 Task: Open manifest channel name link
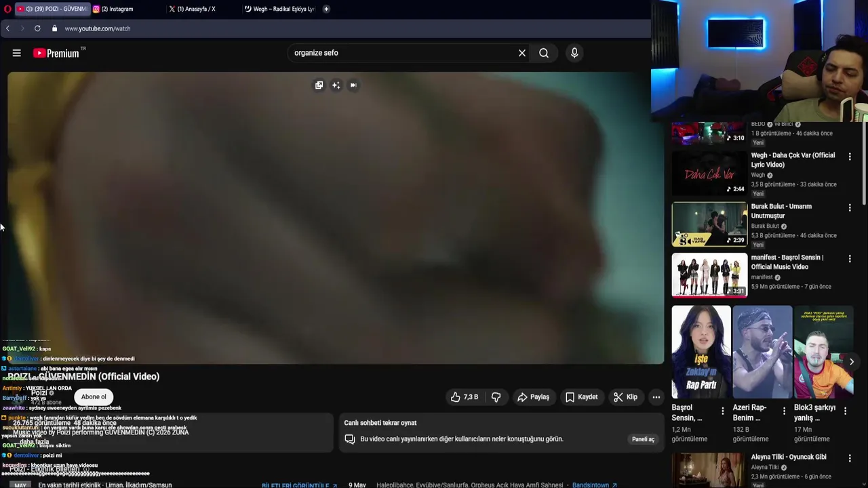762,277
